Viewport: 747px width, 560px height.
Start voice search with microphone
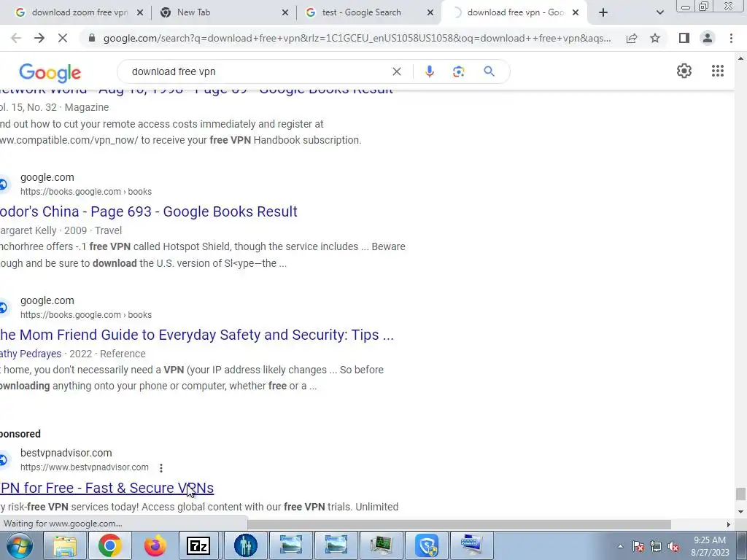pyautogui.click(x=429, y=71)
